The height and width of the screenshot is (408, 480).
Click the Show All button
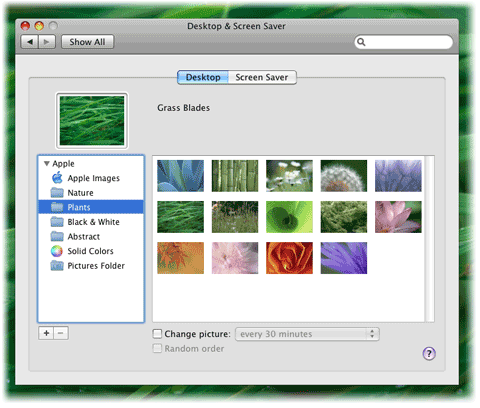(x=87, y=42)
